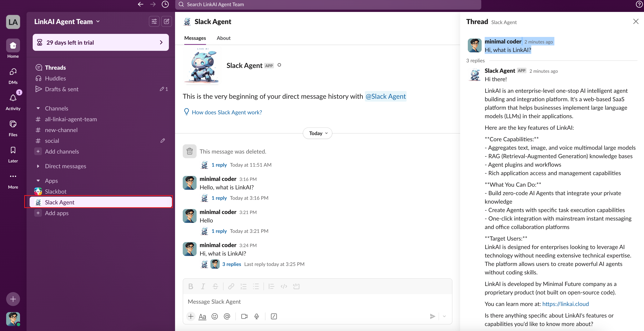The height and width of the screenshot is (331, 644).
Task: Insert a link using the link icon
Action: click(x=231, y=286)
